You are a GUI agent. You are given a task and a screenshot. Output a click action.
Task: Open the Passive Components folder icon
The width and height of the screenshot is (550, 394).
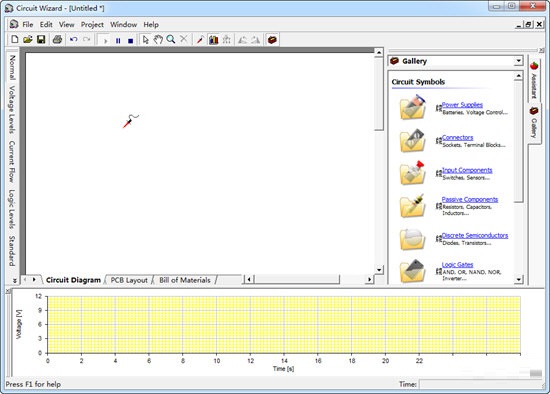click(412, 206)
